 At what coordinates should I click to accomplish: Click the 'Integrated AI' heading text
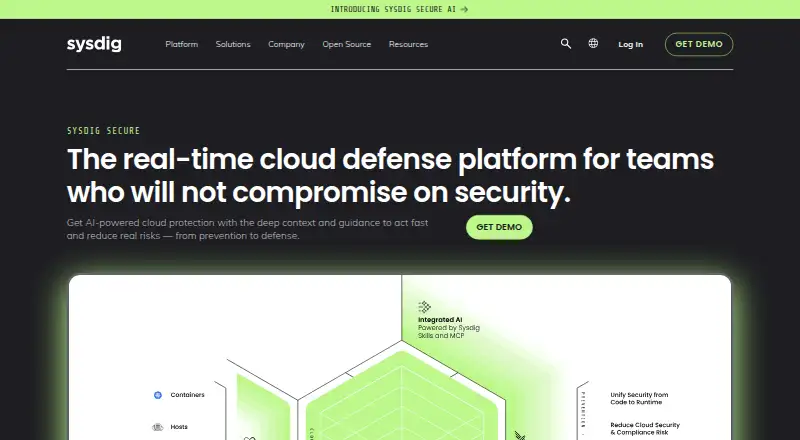pyautogui.click(x=440, y=320)
